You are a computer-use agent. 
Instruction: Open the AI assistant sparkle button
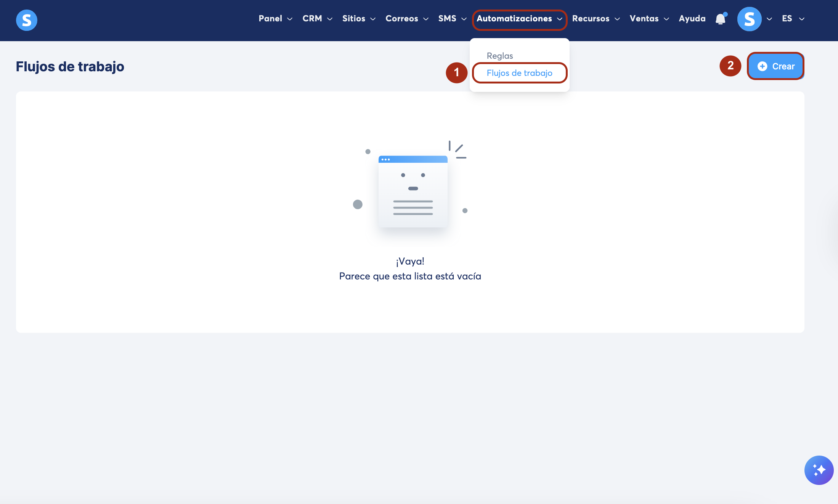click(x=819, y=470)
